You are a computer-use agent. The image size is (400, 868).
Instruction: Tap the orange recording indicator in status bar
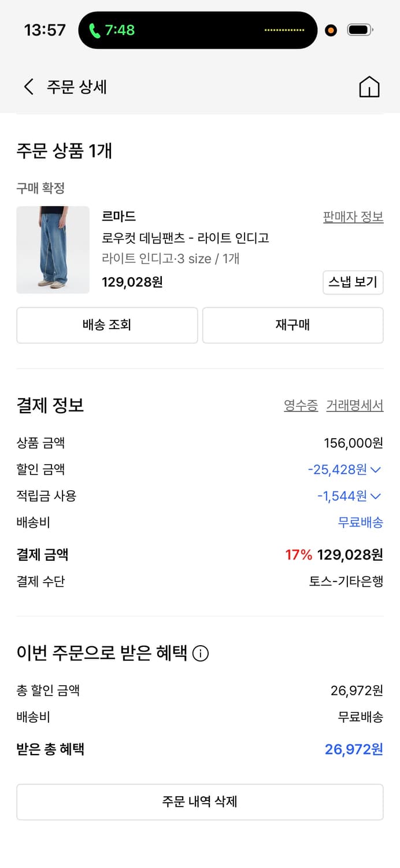pyautogui.click(x=331, y=30)
